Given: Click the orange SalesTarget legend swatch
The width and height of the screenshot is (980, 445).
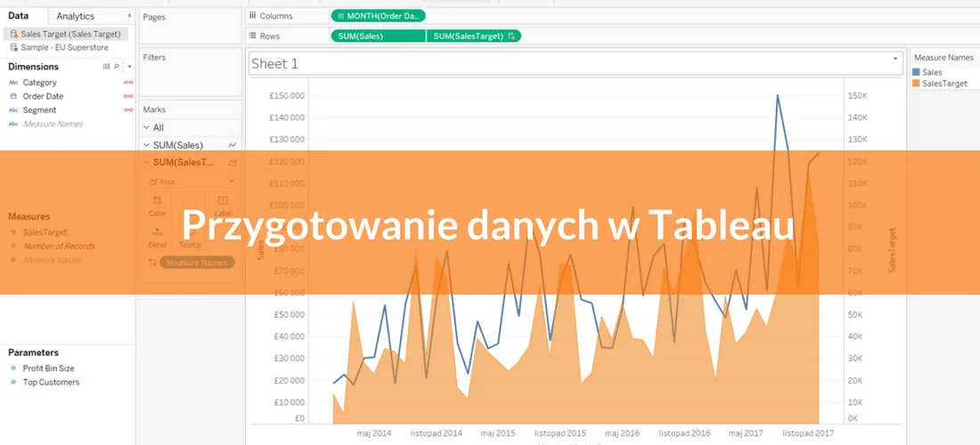Looking at the screenshot, I should click(916, 83).
